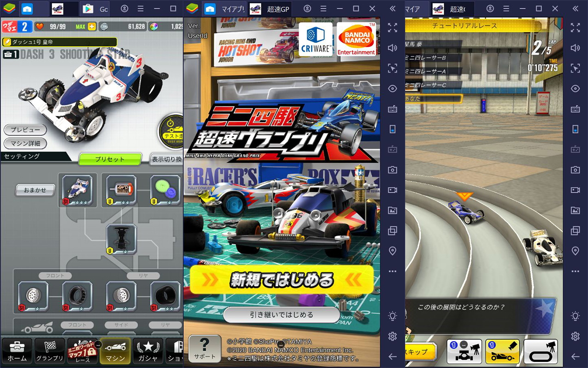Set location from middle window sidebar
The image size is (588, 368).
[392, 251]
